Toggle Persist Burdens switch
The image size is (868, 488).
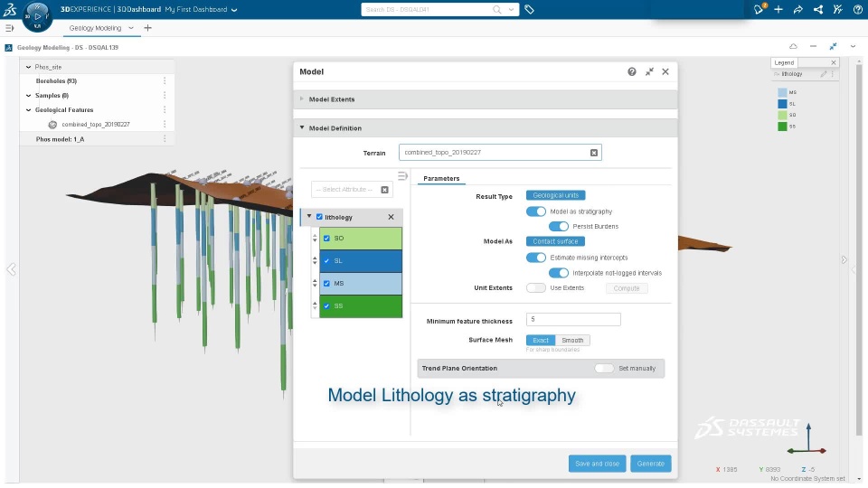(x=559, y=226)
